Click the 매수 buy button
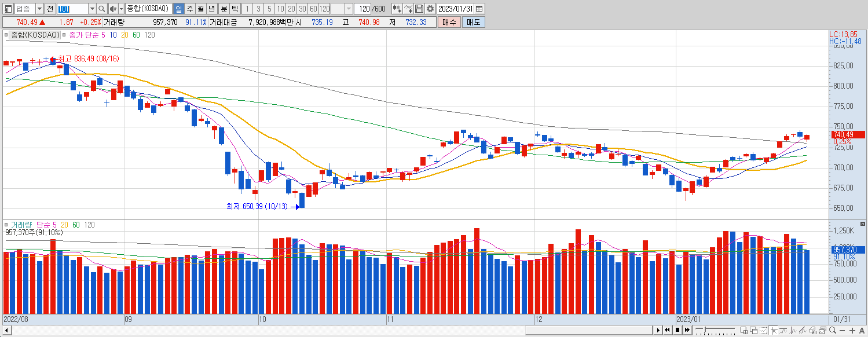The image size is (868, 337). [x=449, y=22]
